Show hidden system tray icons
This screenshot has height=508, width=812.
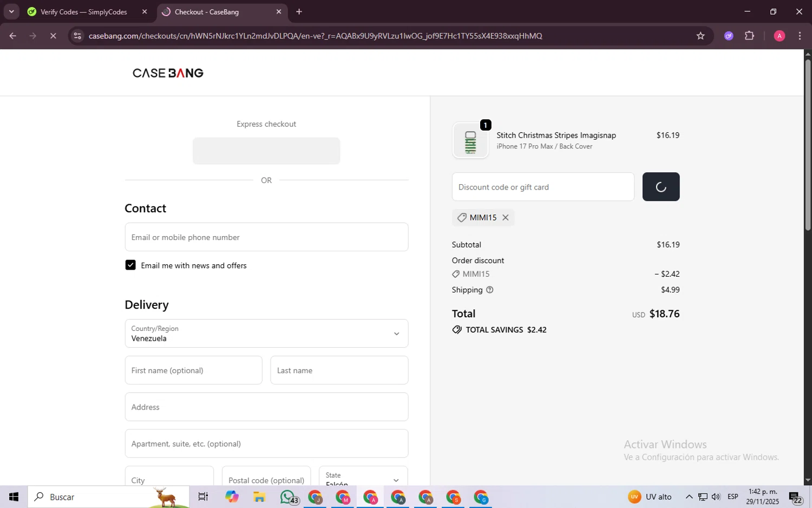pyautogui.click(x=689, y=497)
